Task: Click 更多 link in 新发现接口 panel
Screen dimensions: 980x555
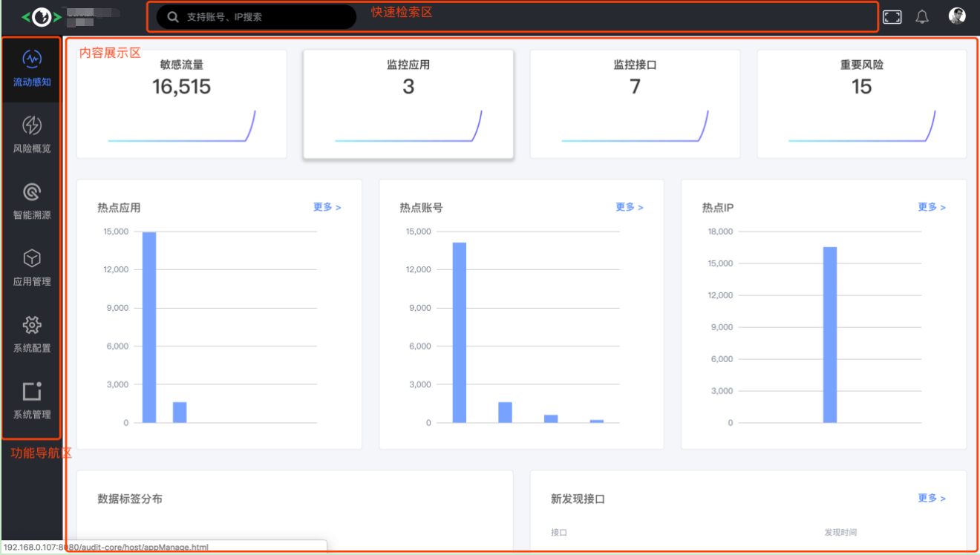Action: pyautogui.click(x=932, y=498)
